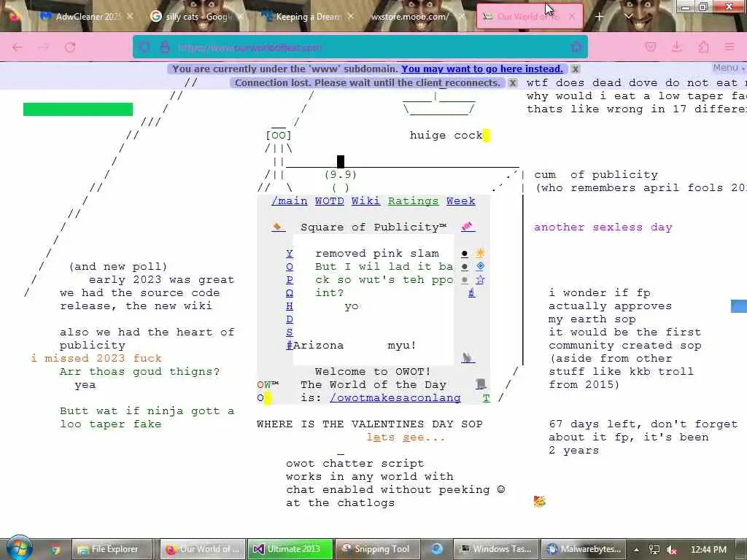This screenshot has width=747, height=560.
Task: Click the blue outlined star icon link
Action: [x=480, y=279]
